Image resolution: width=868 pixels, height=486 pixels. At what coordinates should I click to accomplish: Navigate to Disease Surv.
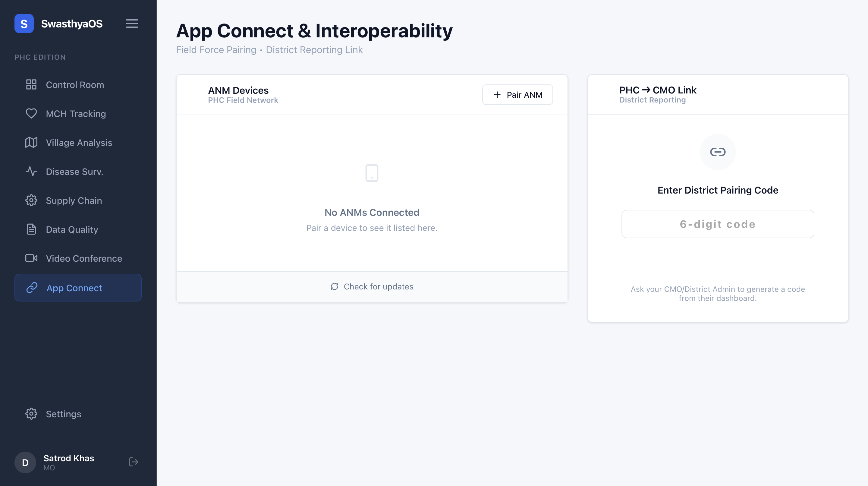78,172
